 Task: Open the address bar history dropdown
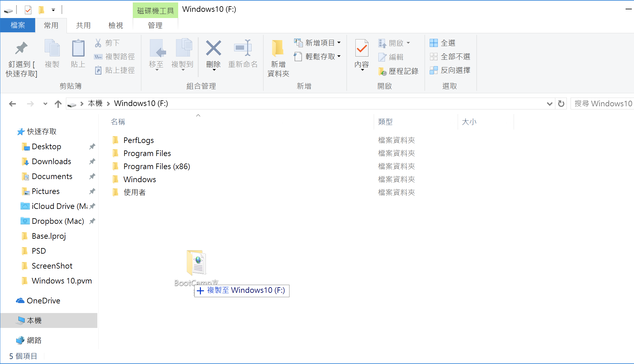pyautogui.click(x=549, y=104)
